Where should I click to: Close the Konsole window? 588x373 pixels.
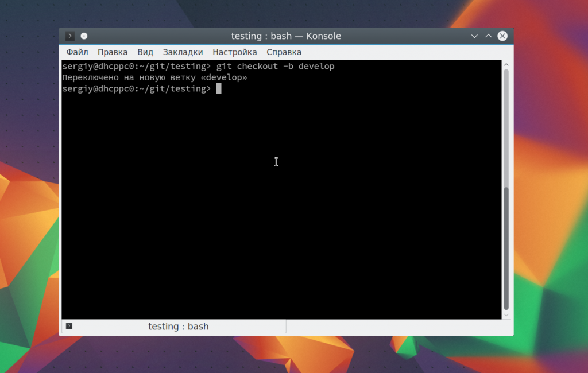[502, 36]
